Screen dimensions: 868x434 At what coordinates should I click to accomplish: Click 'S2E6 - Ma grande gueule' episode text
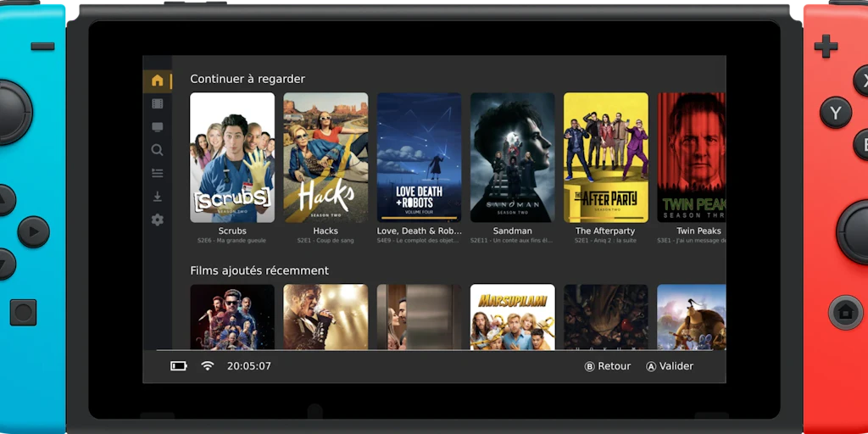pos(232,241)
